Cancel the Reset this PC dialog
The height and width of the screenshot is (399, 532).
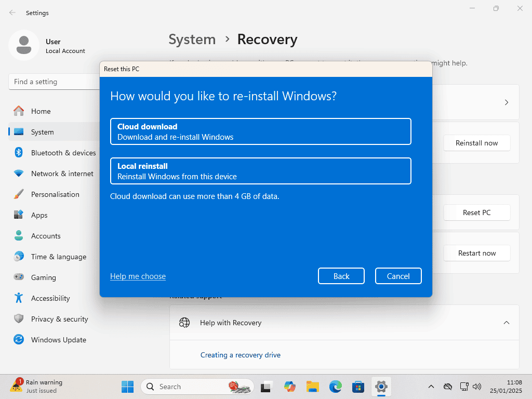[398, 276]
